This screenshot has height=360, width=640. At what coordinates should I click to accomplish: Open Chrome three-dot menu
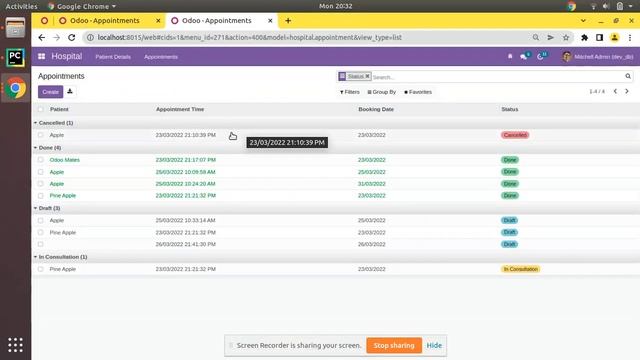630,38
